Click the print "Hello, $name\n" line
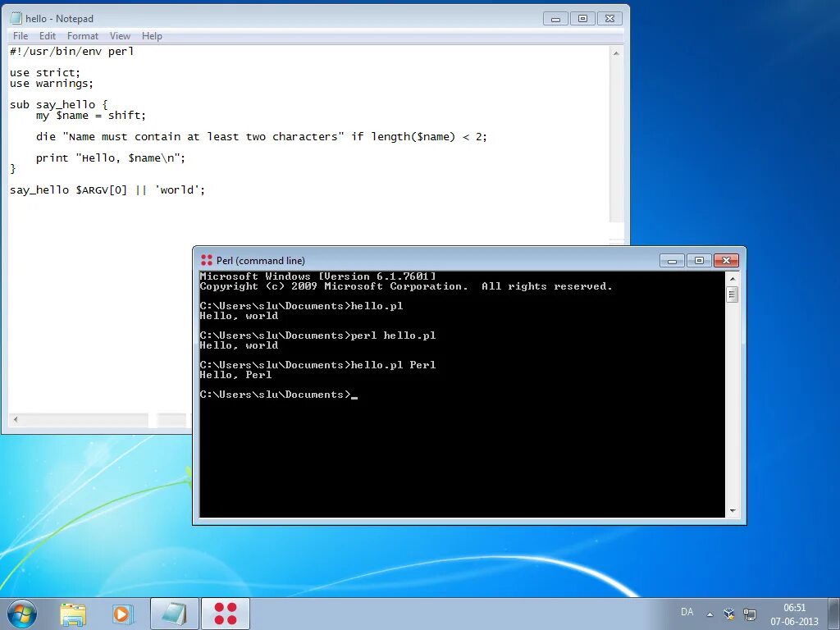This screenshot has height=630, width=840. coord(111,158)
